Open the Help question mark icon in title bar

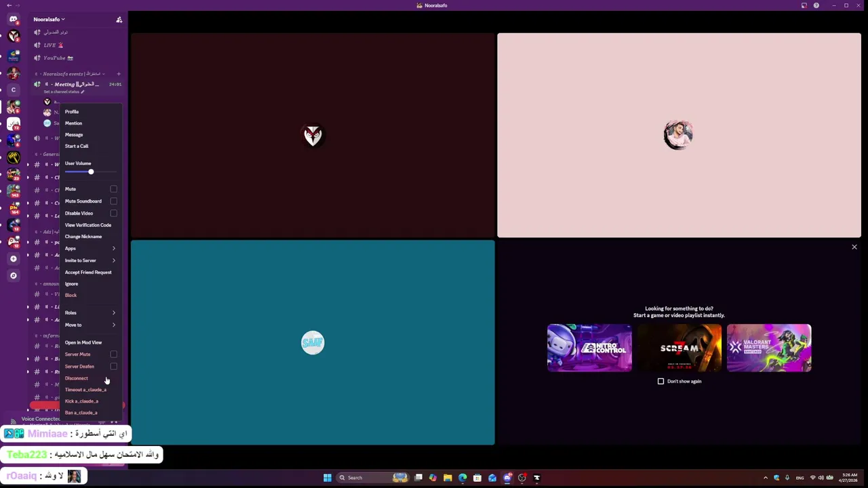pos(816,5)
